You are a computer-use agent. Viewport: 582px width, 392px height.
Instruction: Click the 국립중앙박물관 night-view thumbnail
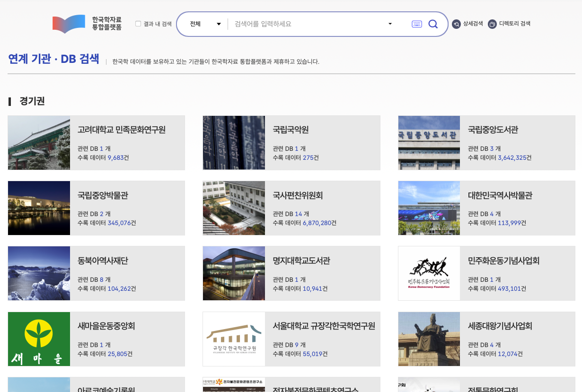pyautogui.click(x=39, y=208)
